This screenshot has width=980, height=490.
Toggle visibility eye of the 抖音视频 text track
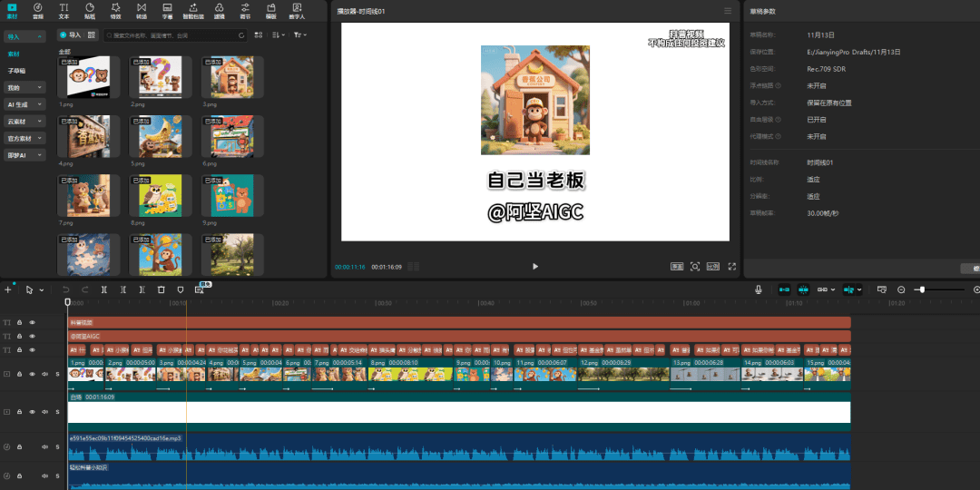[32, 322]
